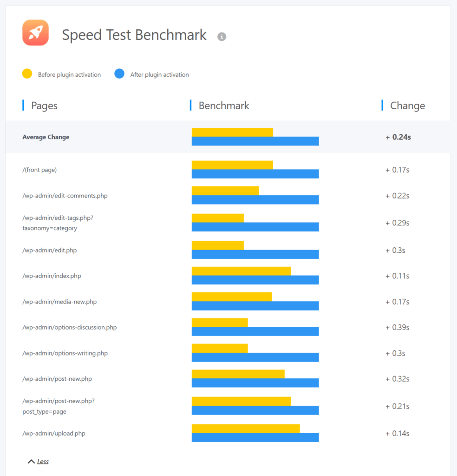Select the /wp-admin/options-discussion.php entry
The height and width of the screenshot is (476, 457).
pyautogui.click(x=69, y=327)
